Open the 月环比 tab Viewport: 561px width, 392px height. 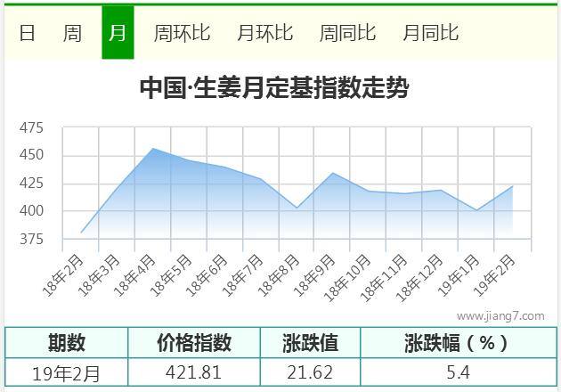(264, 33)
